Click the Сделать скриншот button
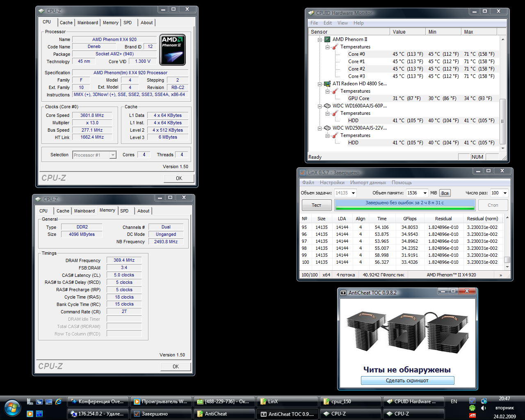Image resolution: width=525 pixels, height=420 pixels. (x=407, y=381)
